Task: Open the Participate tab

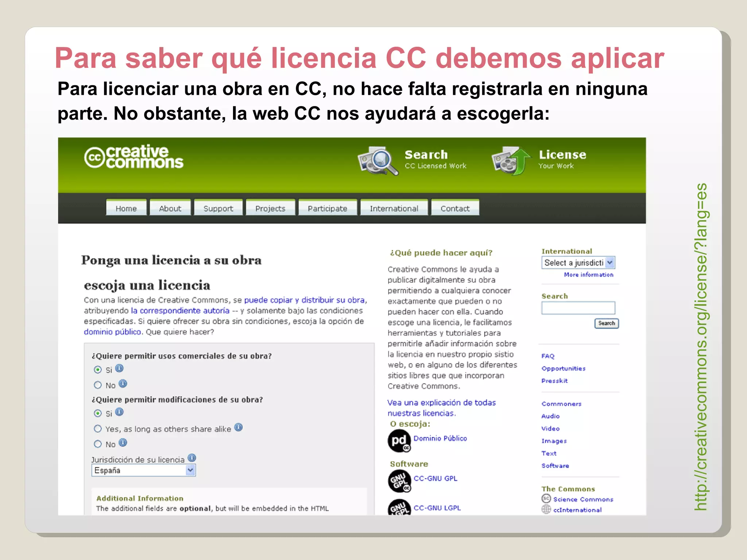Action: coord(328,208)
